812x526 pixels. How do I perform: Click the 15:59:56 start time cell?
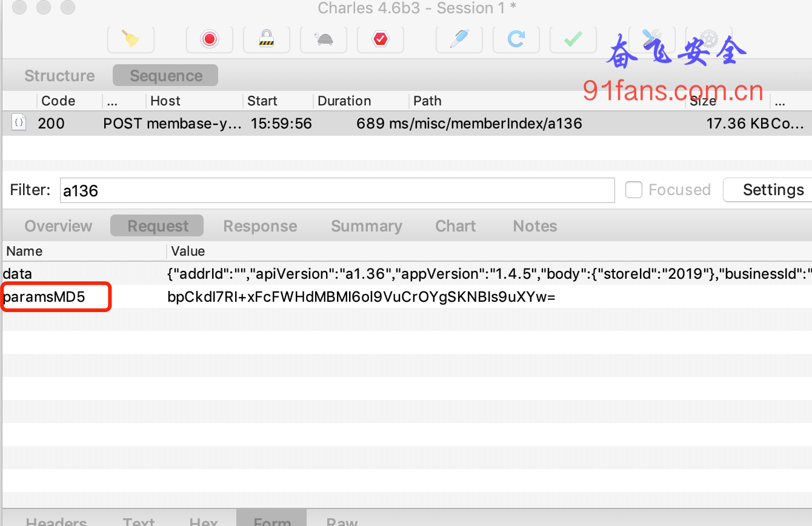tap(281, 124)
